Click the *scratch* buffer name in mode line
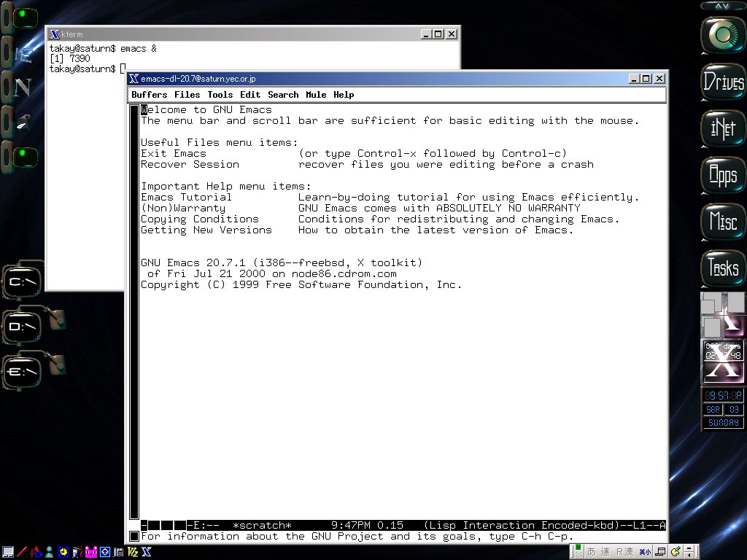 coord(262,525)
